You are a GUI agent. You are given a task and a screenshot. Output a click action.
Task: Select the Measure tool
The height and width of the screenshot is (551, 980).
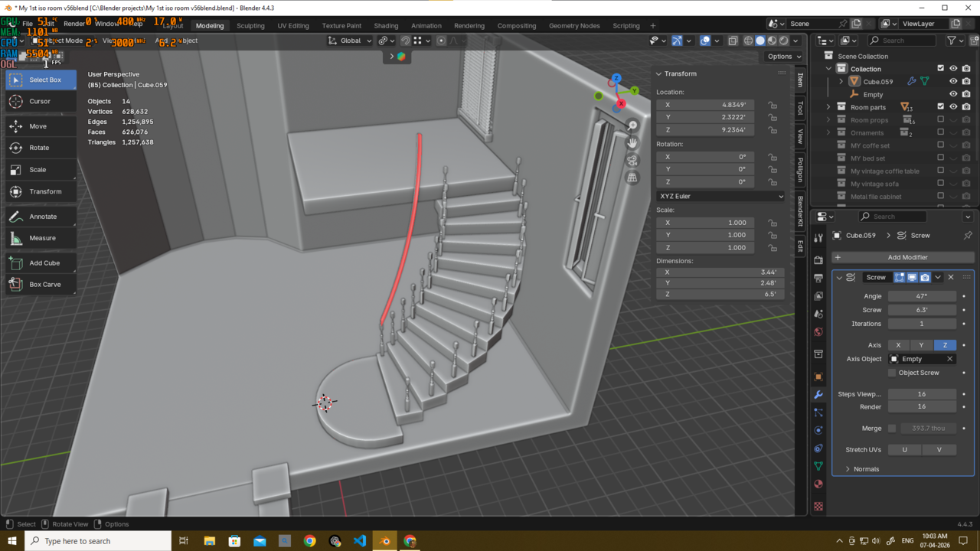click(40, 238)
